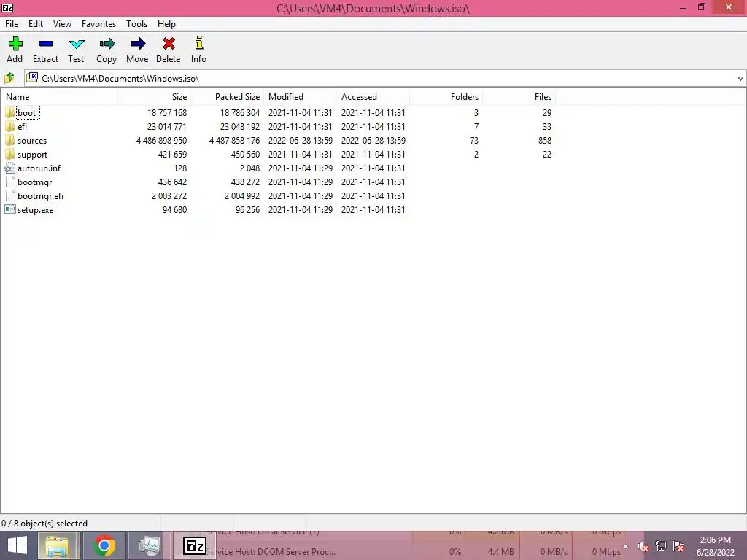The image size is (747, 560).
Task: Click the 7-Zip taskbar button
Action: tap(194, 545)
